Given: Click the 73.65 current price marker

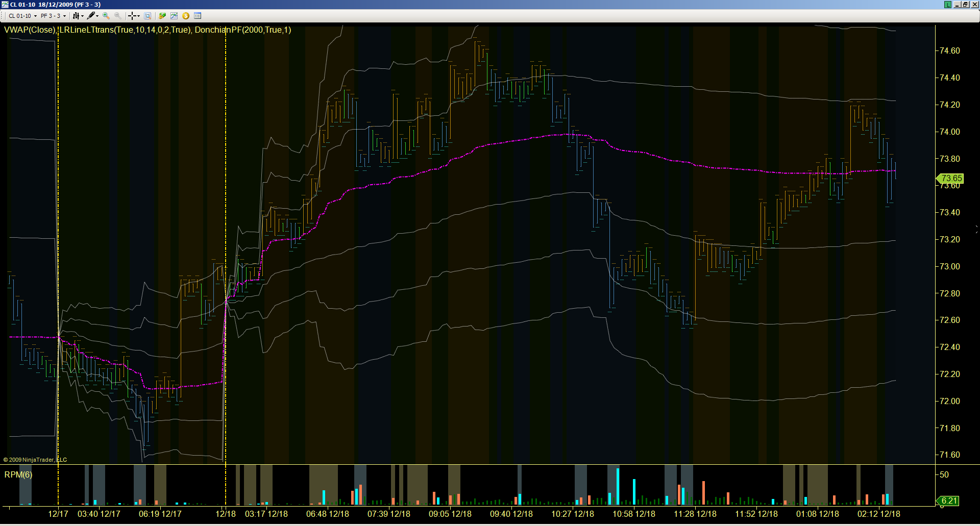Looking at the screenshot, I should click(950, 178).
